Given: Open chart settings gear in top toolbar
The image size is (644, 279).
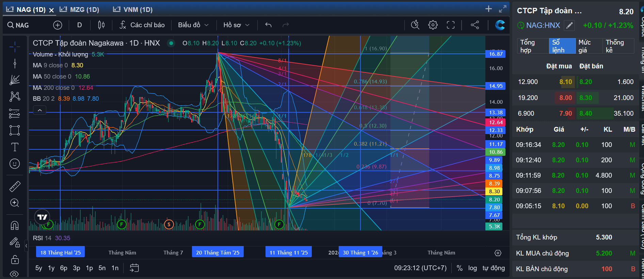Looking at the screenshot, I should pyautogui.click(x=433, y=25).
